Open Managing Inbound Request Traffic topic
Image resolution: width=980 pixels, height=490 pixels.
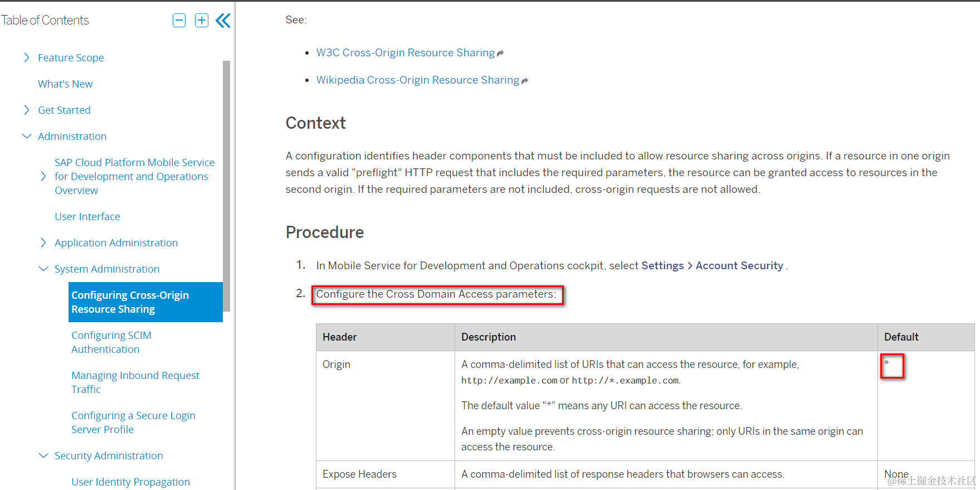[135, 382]
